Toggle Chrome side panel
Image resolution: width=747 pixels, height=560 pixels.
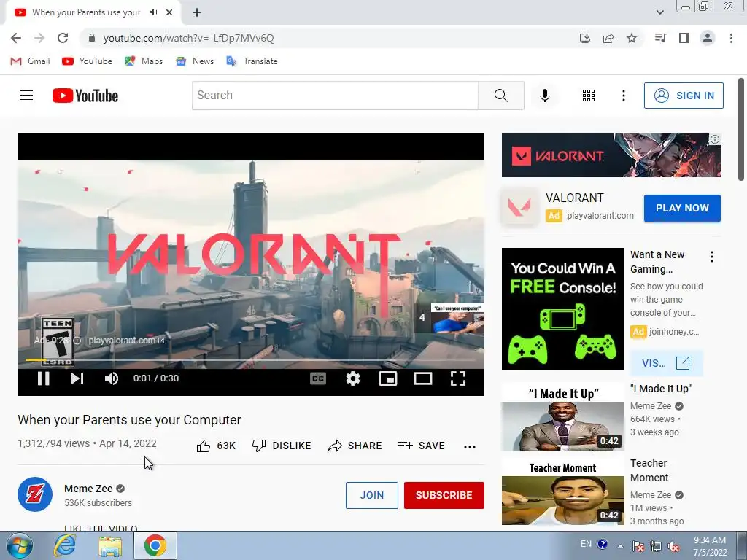[x=684, y=38]
